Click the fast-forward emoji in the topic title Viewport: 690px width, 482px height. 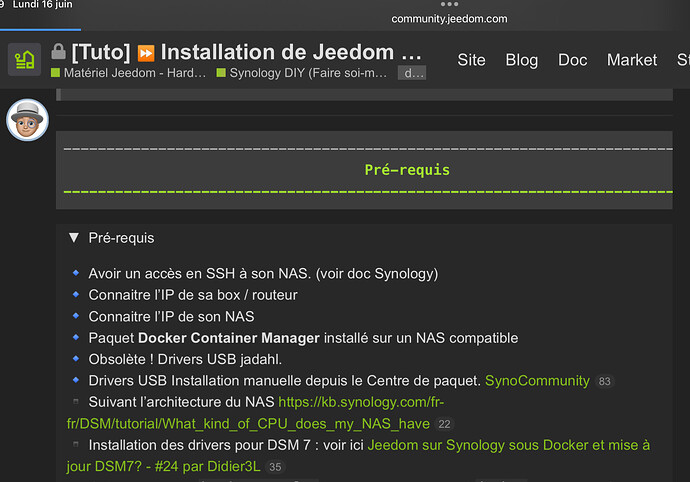coord(146,53)
